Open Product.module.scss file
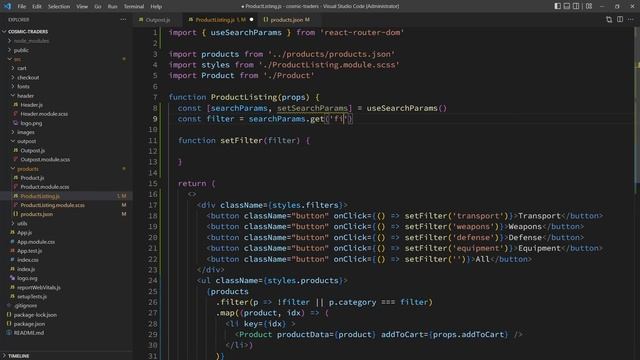Viewport: 640px width, 360px height. pyautogui.click(x=44, y=187)
